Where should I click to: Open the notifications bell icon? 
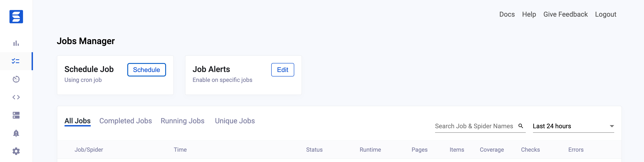click(16, 133)
